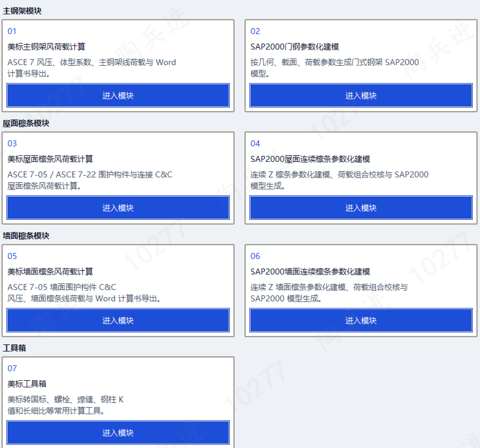Click 进入模块 under SAP2000门钢参数化建模
480x448 pixels.
point(361,95)
